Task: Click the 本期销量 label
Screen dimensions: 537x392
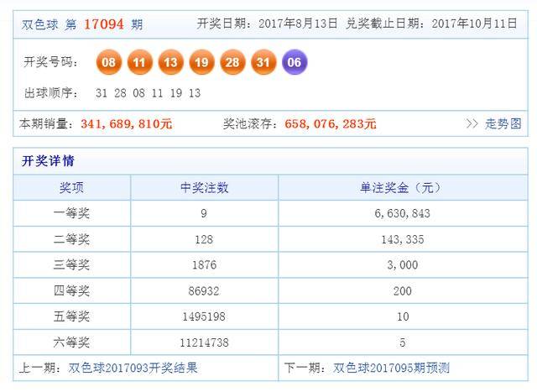Action: pyautogui.click(x=47, y=123)
